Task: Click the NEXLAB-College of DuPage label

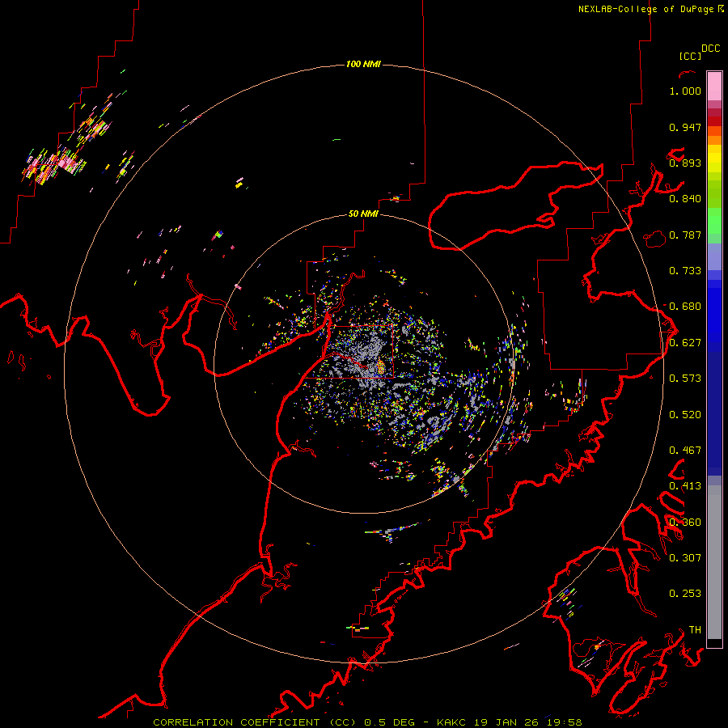Action: pyautogui.click(x=646, y=9)
